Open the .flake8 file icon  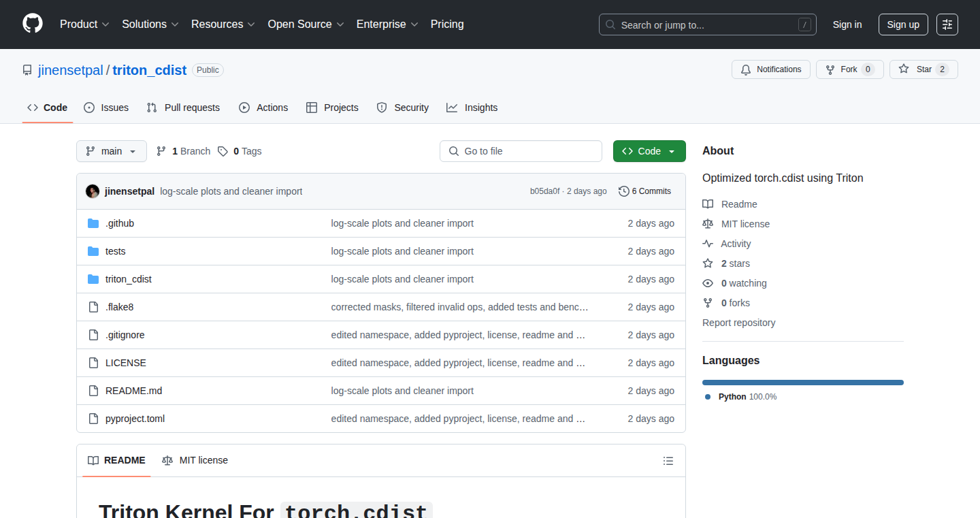(93, 307)
